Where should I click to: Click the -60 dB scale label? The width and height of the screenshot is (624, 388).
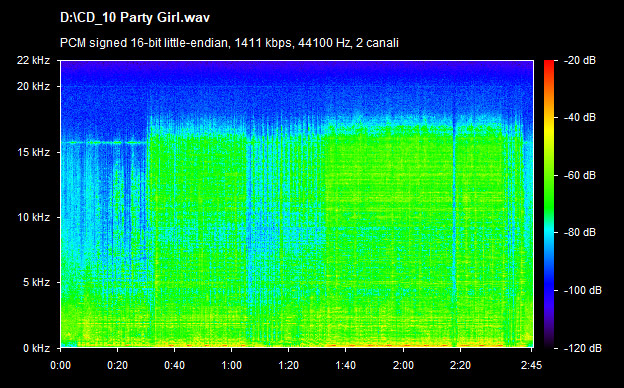tap(580, 175)
